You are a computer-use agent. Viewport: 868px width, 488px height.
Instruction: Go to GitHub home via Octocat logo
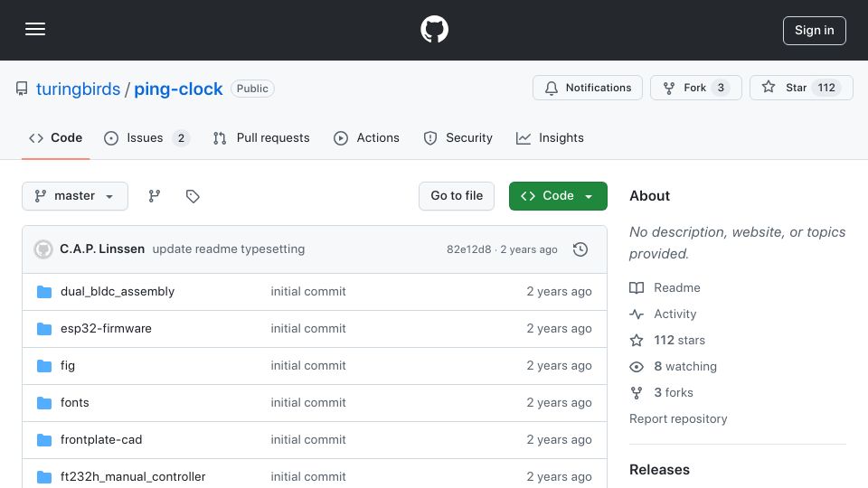(x=434, y=29)
